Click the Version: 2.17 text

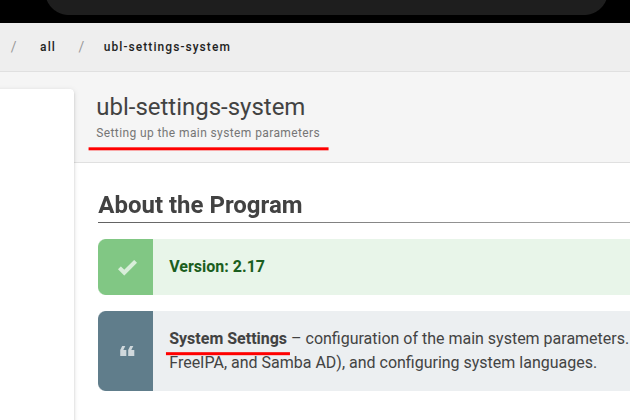click(217, 267)
